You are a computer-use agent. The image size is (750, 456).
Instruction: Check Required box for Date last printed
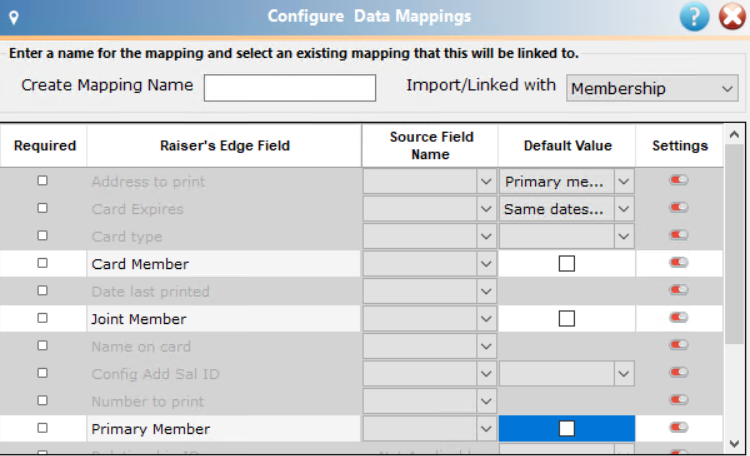pyautogui.click(x=43, y=290)
